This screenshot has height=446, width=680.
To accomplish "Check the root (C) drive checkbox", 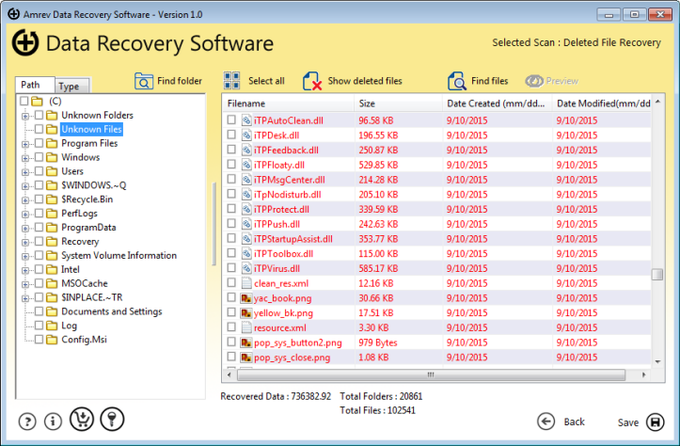I will click(24, 101).
